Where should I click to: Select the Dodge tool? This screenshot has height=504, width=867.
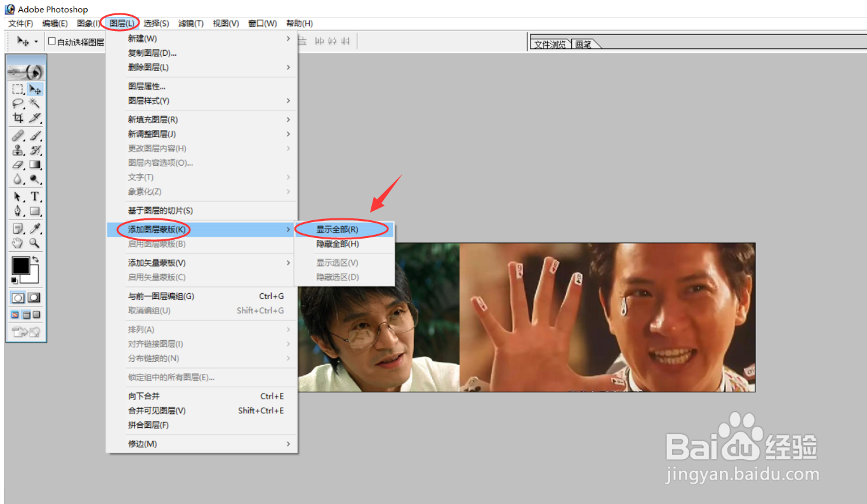point(36,180)
